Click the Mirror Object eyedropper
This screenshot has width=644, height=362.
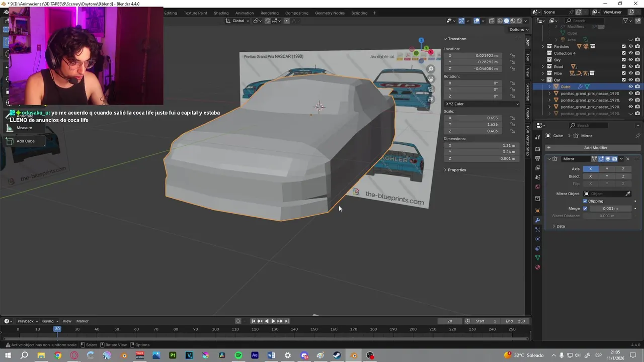tap(628, 194)
